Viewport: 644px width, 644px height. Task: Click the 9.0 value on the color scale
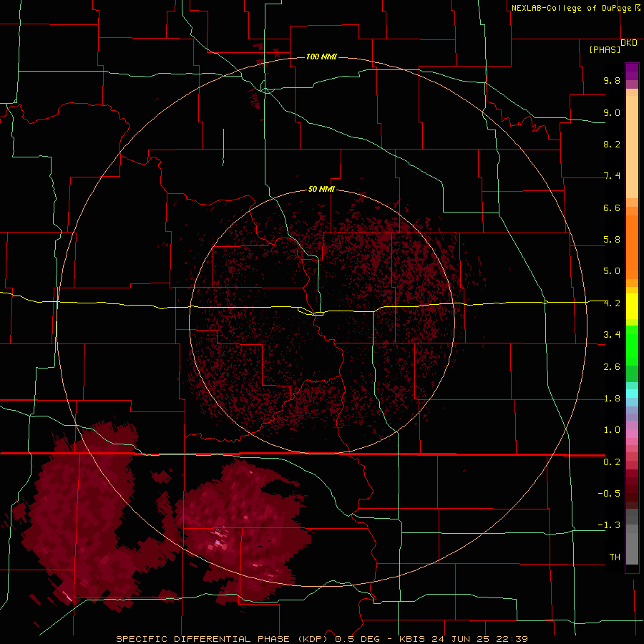[x=612, y=112]
